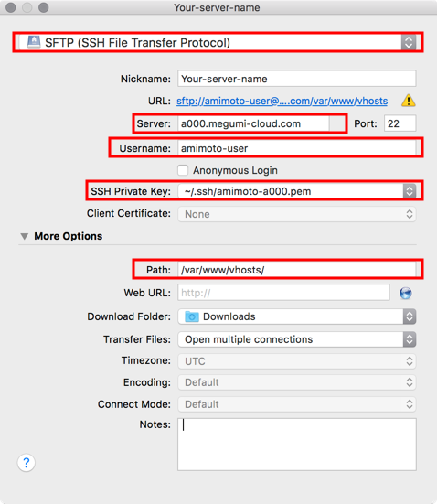Open the Transfer Files dropdown
The height and width of the screenshot is (504, 437).
coord(297,339)
